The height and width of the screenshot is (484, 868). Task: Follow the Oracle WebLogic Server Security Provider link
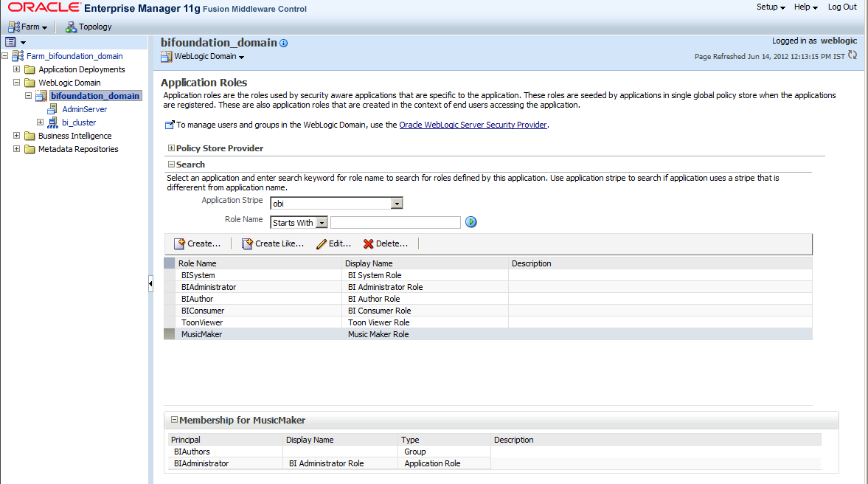[x=473, y=125]
